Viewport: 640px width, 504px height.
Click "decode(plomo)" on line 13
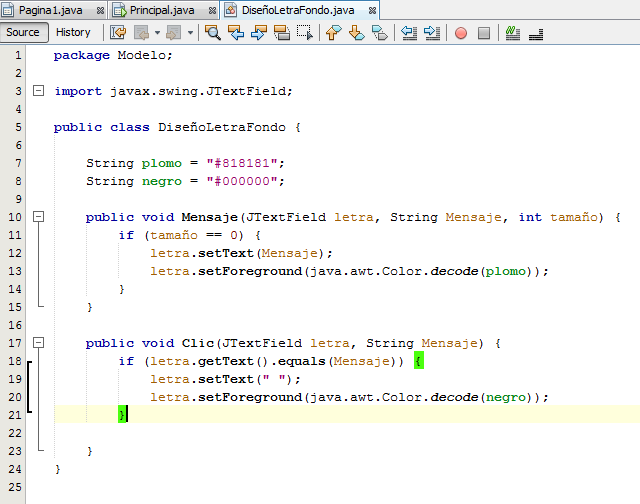coord(482,271)
